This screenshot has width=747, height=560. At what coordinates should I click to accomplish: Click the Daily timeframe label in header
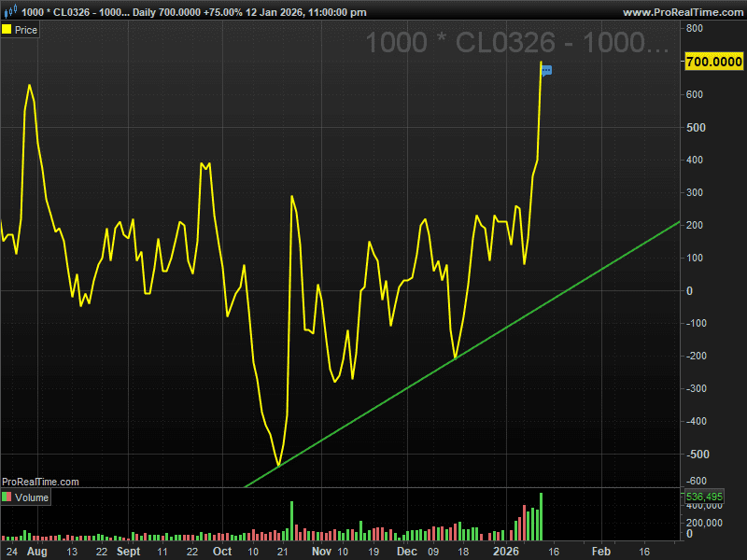click(x=144, y=12)
